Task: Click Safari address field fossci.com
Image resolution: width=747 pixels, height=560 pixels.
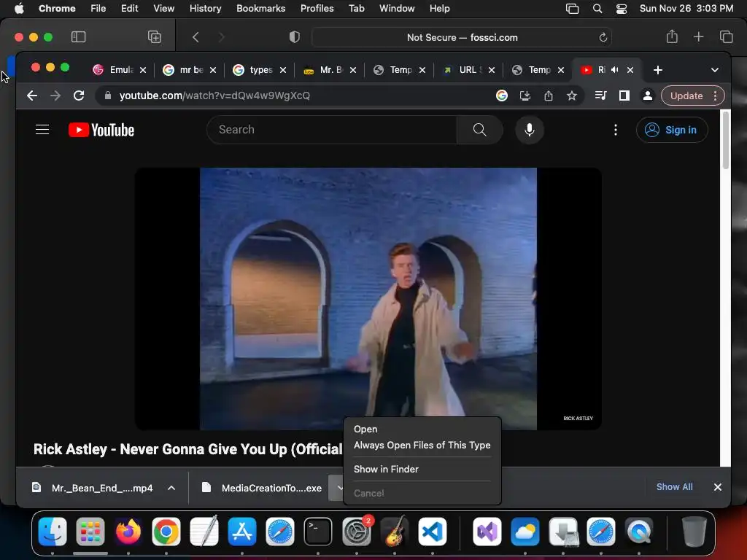Action: click(x=462, y=37)
